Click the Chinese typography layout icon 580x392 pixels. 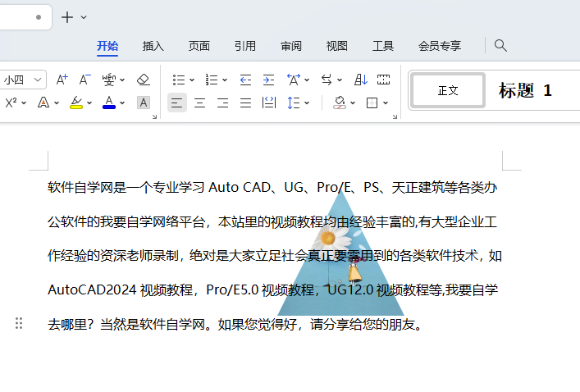tap(294, 80)
